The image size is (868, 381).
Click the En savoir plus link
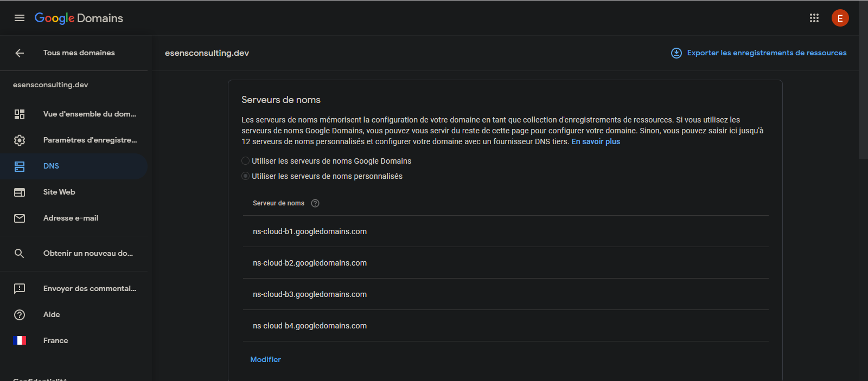(596, 141)
